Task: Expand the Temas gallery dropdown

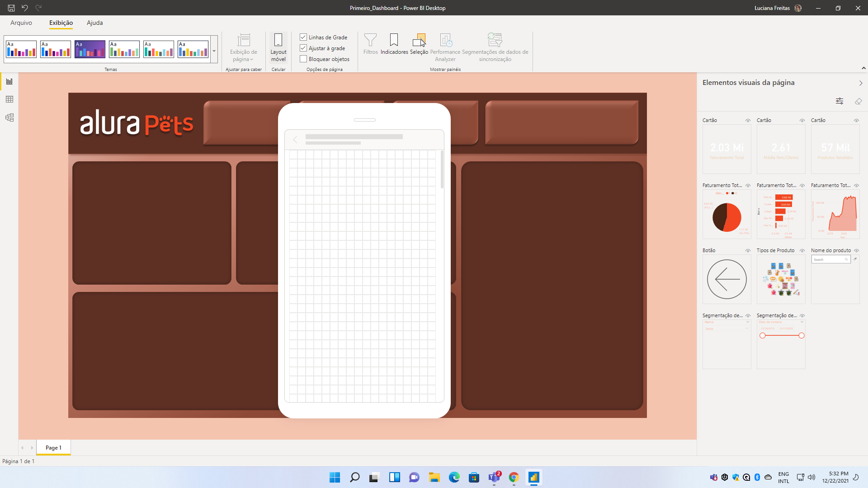Action: (x=214, y=49)
